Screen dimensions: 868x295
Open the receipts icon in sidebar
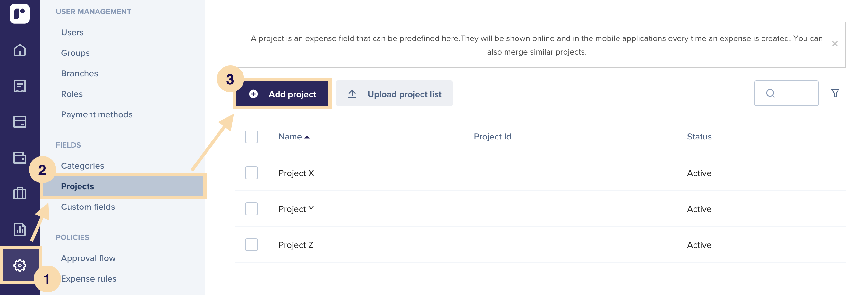point(20,86)
